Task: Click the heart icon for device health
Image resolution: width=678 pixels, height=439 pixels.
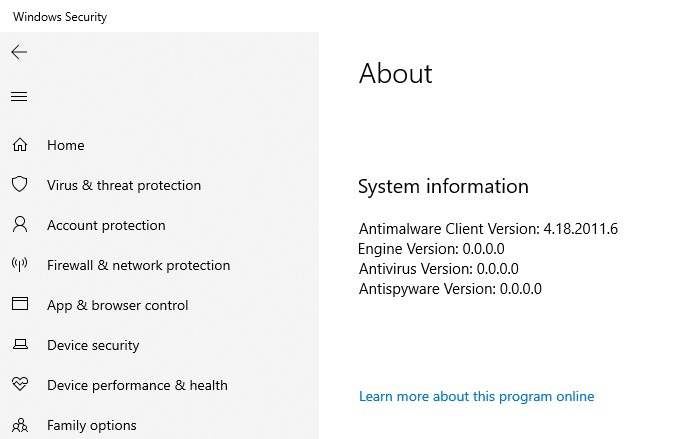Action: coord(19,385)
